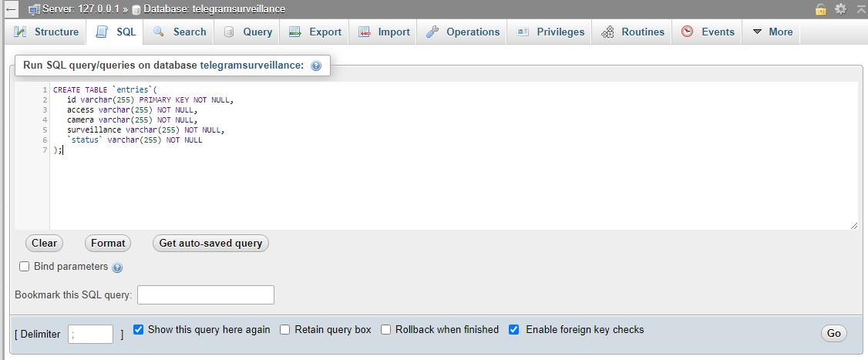
Task: Click the orange lock icon in the top right
Action: 820,8
